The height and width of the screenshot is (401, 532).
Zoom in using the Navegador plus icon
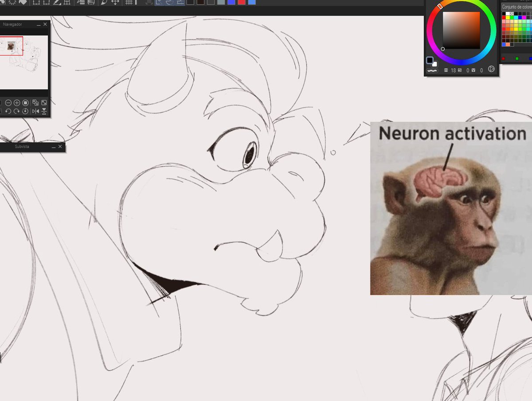(17, 103)
